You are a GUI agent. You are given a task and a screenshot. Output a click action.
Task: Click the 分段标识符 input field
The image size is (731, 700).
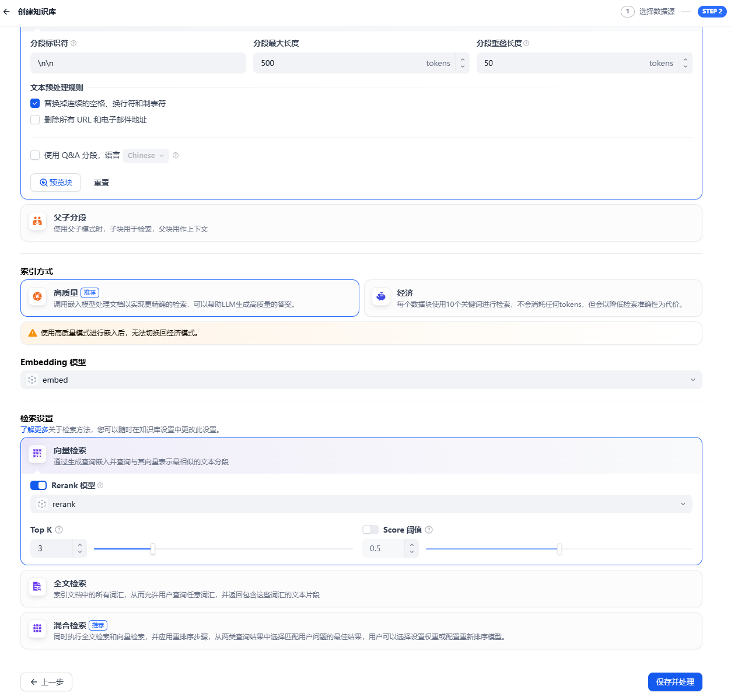coord(138,63)
